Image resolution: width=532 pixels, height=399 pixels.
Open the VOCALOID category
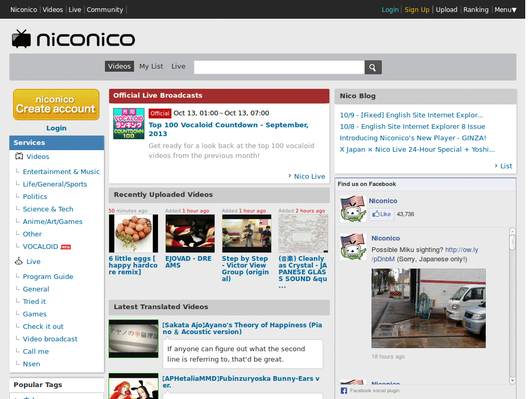click(41, 246)
